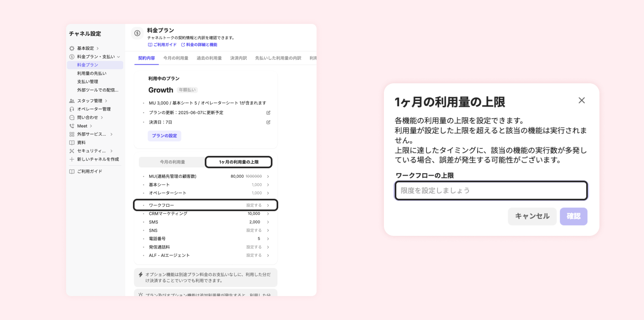Screen dimensions: 644x320
Task: Click the coin icon beside 料金プラン・支払い
Action: pyautogui.click(x=72, y=56)
